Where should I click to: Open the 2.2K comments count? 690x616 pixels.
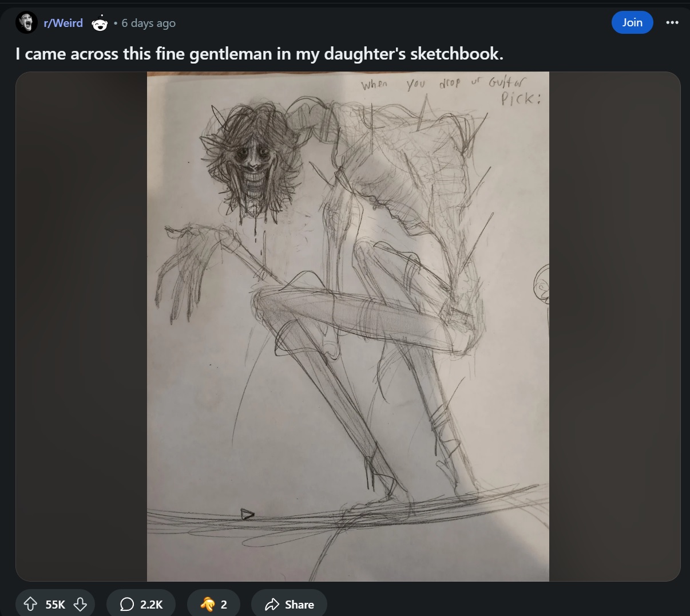tap(152, 605)
